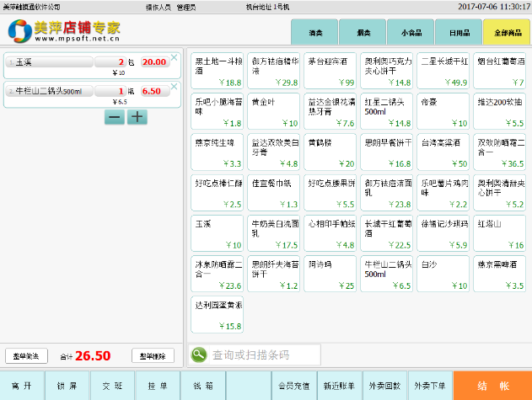532x400 pixels.
Task: Add 茅台迎宾酒 ¥99 product card
Action: click(330, 71)
